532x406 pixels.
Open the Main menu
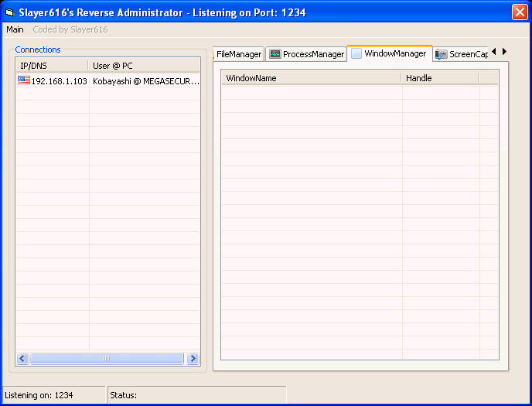click(x=15, y=29)
